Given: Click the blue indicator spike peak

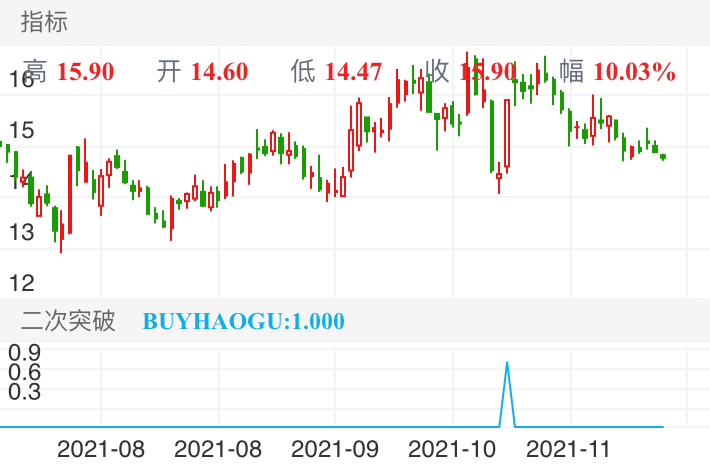Looking at the screenshot, I should (x=507, y=364).
